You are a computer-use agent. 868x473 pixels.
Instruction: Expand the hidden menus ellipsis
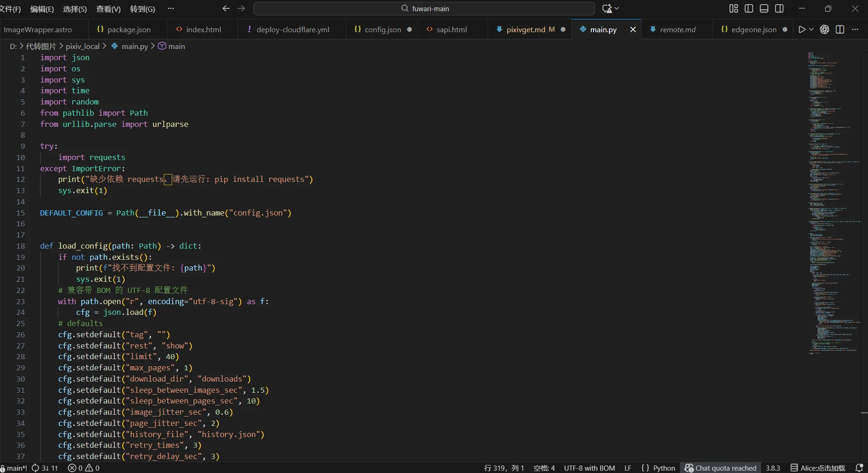pyautogui.click(x=171, y=8)
